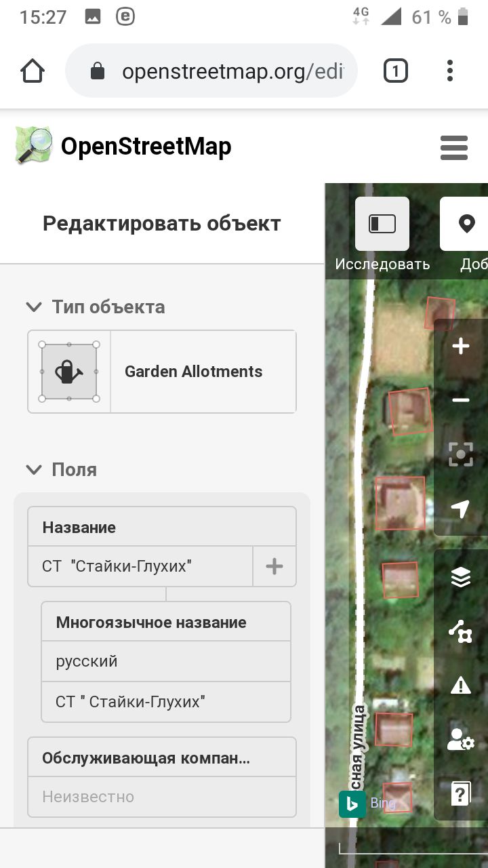Open the map data panel icon
Screen dimensions: 488x868
[x=461, y=631]
